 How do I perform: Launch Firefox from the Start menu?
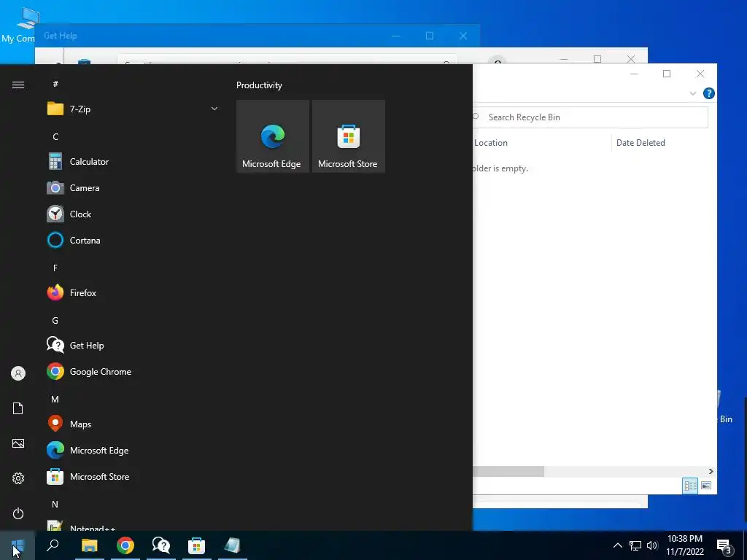133,293
